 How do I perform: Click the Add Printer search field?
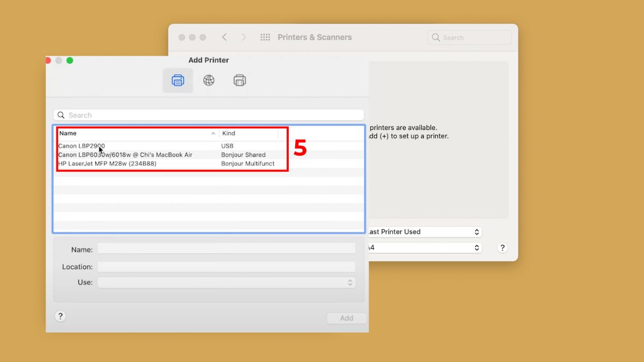(x=209, y=115)
